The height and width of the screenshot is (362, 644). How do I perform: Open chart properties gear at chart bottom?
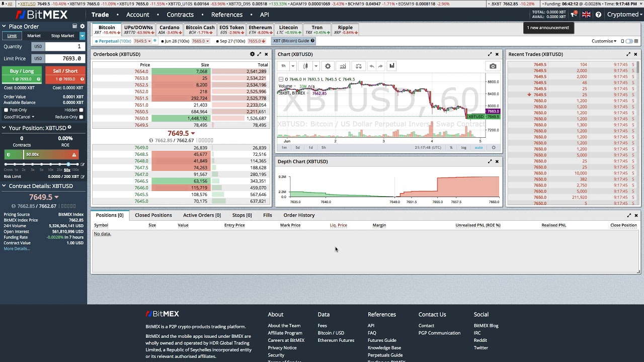494,147
